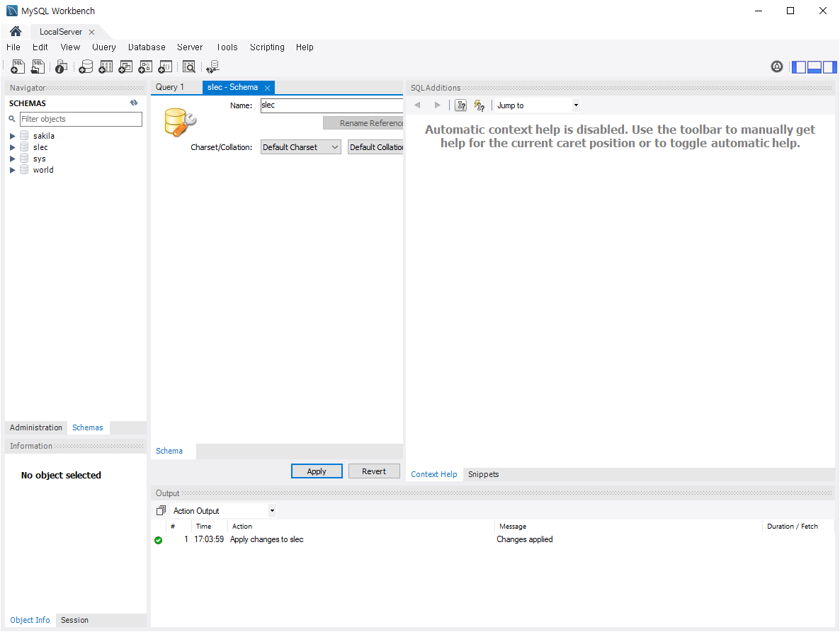Expand the slec schema tree node

(12, 147)
